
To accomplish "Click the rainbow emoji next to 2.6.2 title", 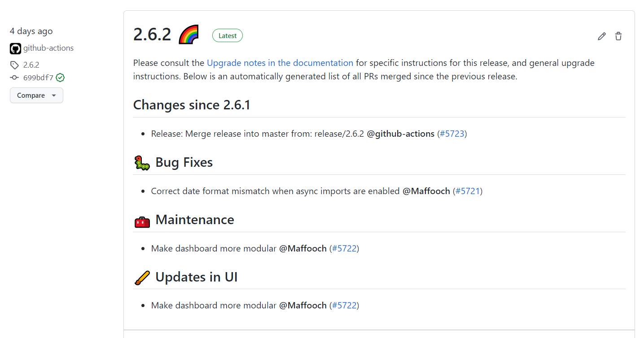I will [188, 34].
